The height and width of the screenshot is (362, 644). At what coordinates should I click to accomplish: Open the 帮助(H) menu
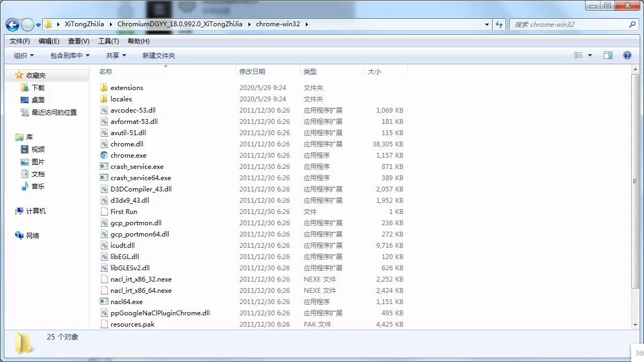pos(138,41)
